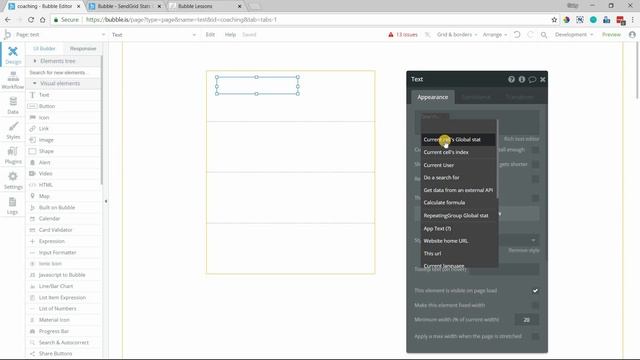640x360 pixels.
Task: Collapse the Visual elements section
Action: 63,83
